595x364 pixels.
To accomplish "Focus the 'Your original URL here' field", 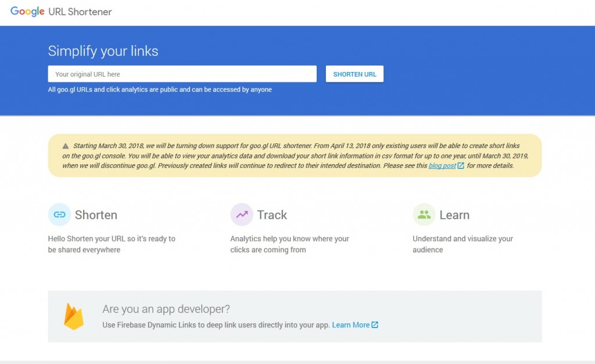I will [182, 74].
